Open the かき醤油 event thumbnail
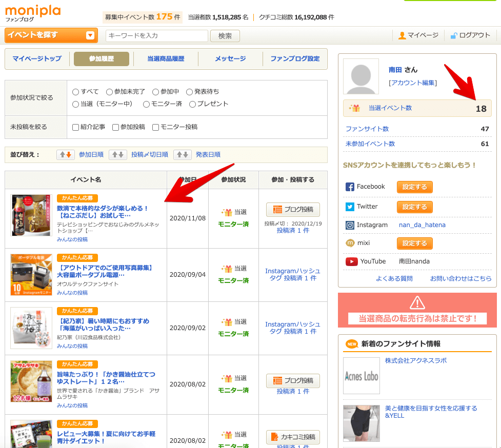 31,381
